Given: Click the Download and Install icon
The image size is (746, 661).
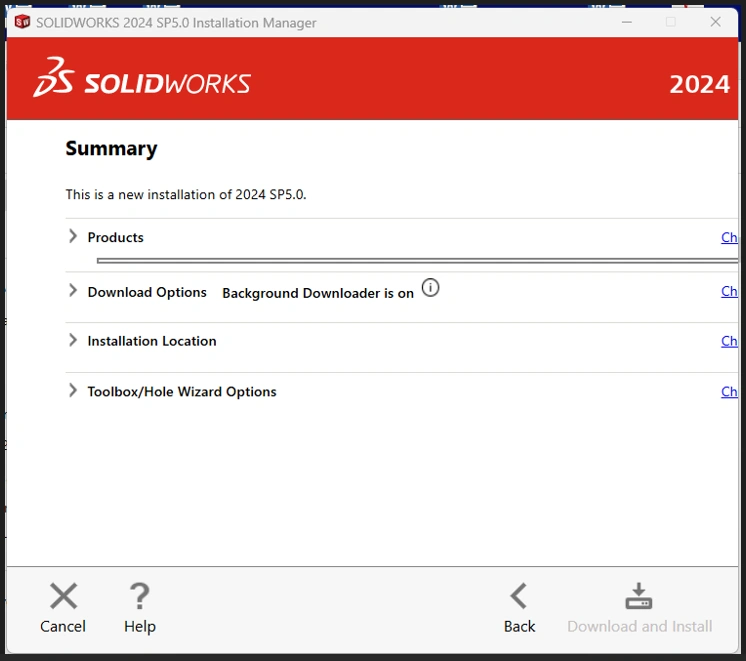Looking at the screenshot, I should [x=638, y=596].
